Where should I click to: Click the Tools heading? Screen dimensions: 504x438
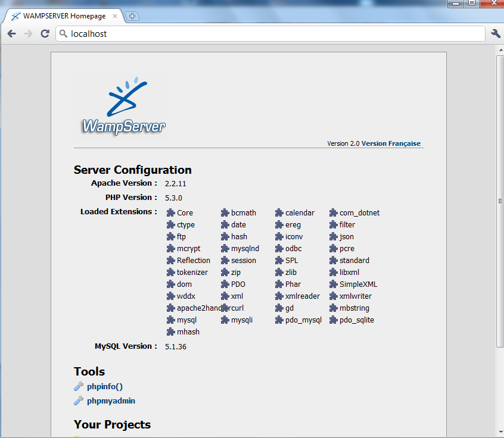89,371
